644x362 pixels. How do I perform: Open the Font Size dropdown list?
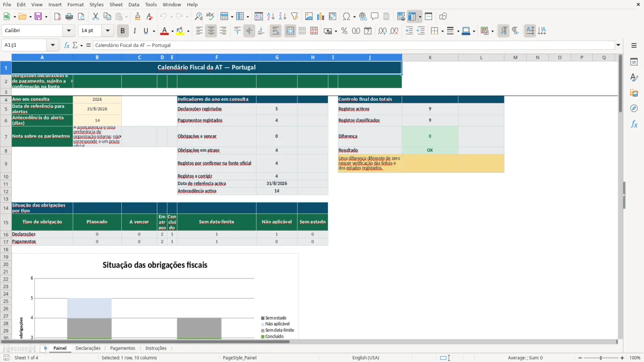click(108, 31)
